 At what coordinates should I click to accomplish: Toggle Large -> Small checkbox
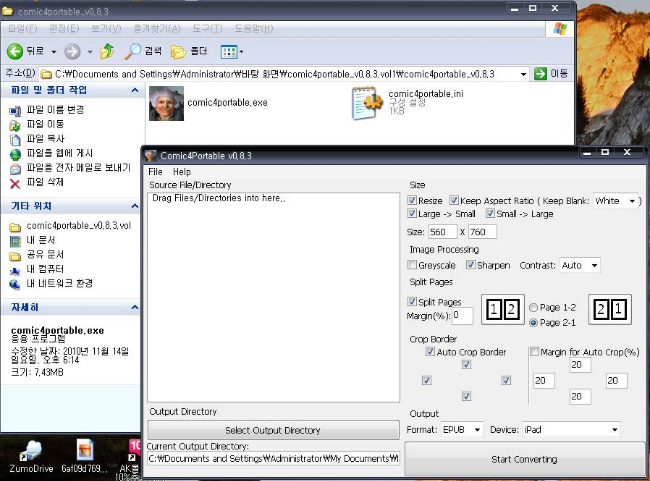click(x=412, y=213)
